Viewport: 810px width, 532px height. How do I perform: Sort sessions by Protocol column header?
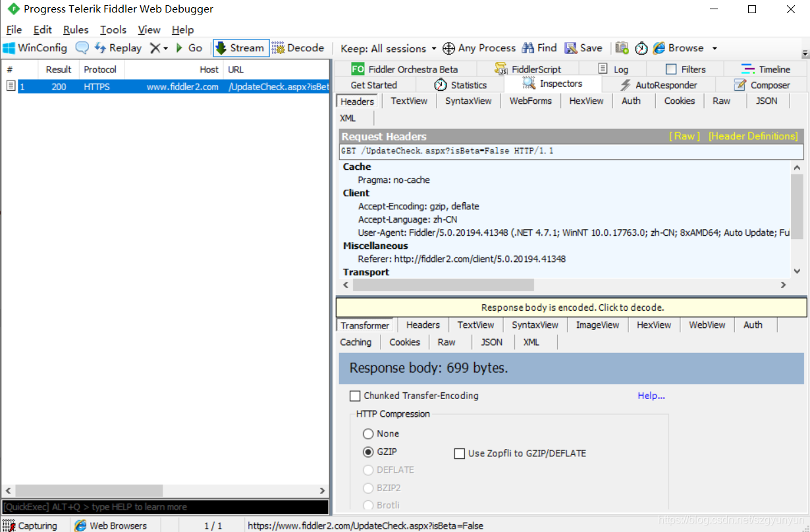pos(100,69)
